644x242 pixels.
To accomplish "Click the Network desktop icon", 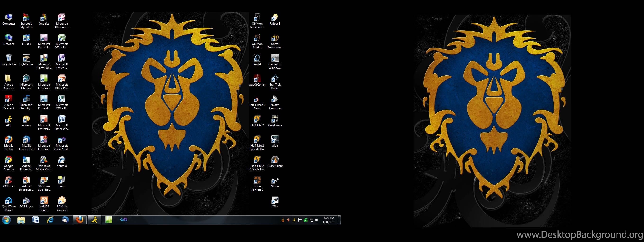I will [9, 40].
